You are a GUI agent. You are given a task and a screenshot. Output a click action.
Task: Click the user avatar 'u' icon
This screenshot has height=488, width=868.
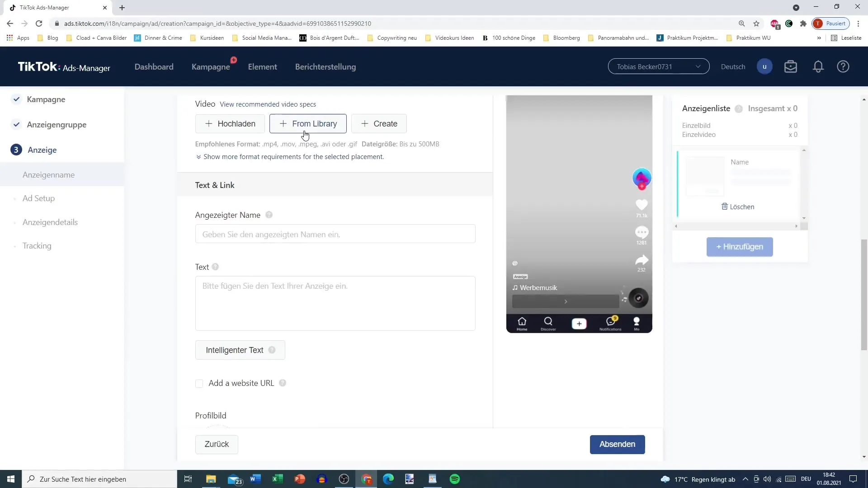pyautogui.click(x=764, y=67)
